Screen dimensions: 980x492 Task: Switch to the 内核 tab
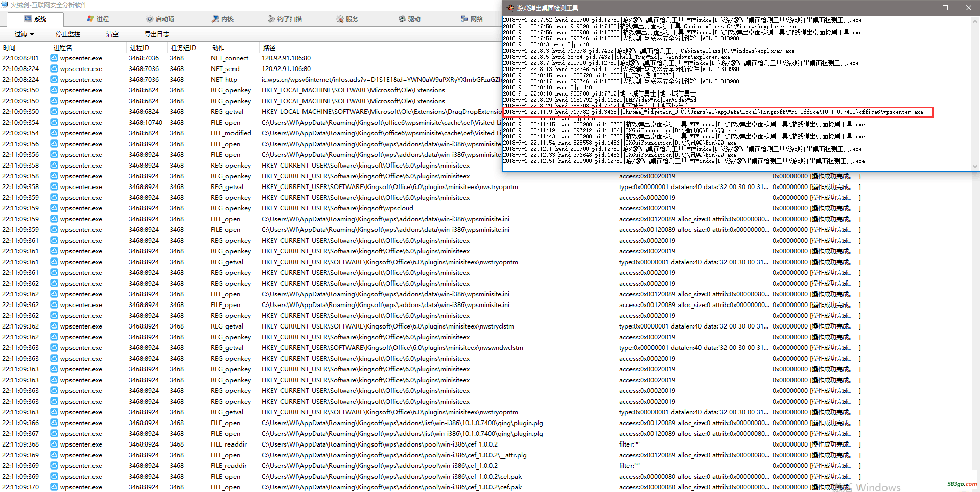tap(222, 19)
